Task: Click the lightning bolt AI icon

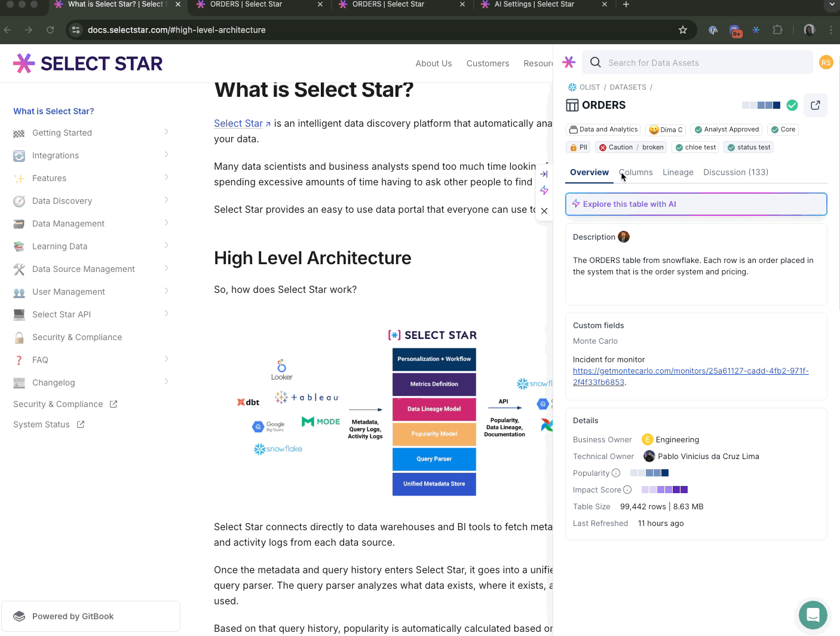Action: 544,191
